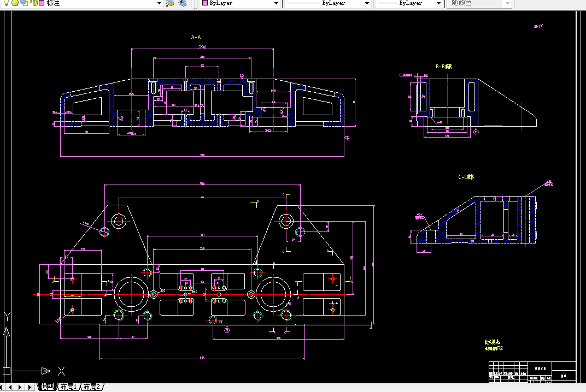Toggle the layer lock padlock icon
This screenshot has height=392, width=586.
34,3
